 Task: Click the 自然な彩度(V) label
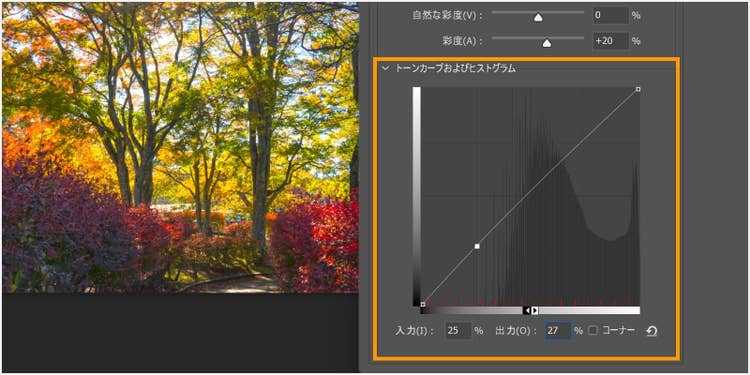pos(447,15)
